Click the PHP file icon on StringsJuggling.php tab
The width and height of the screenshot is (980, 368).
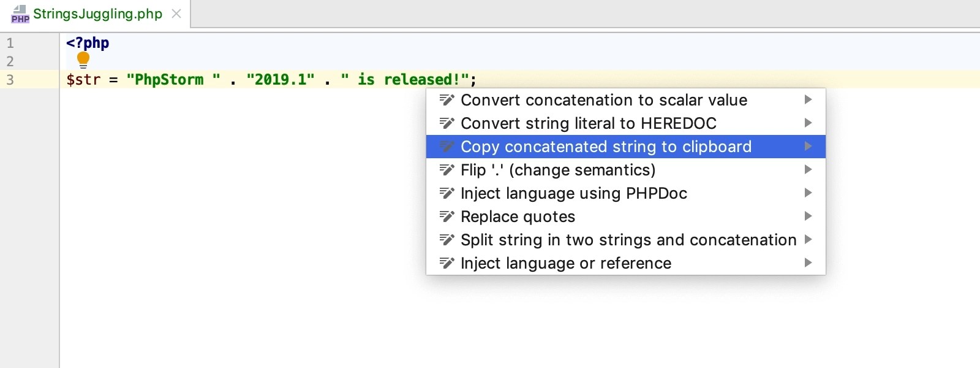tap(20, 14)
